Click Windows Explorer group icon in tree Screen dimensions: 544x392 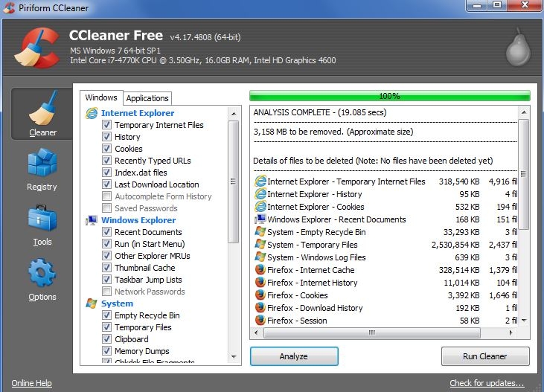[x=92, y=220]
